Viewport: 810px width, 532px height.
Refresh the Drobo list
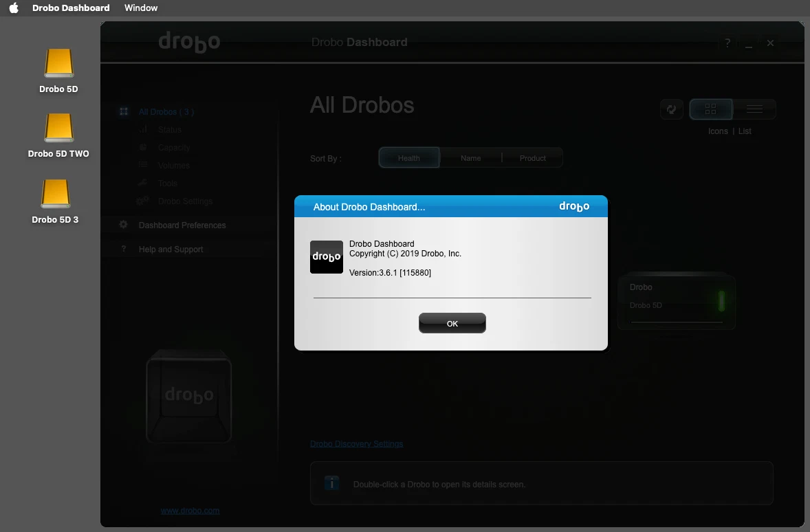click(672, 109)
